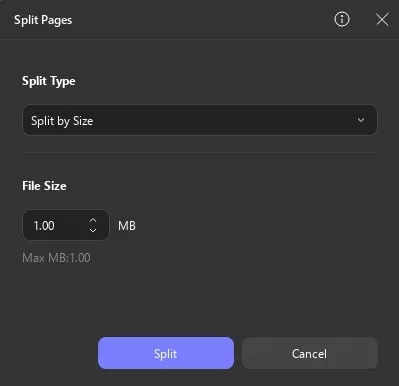Open the Split Type dropdown

[x=200, y=120]
